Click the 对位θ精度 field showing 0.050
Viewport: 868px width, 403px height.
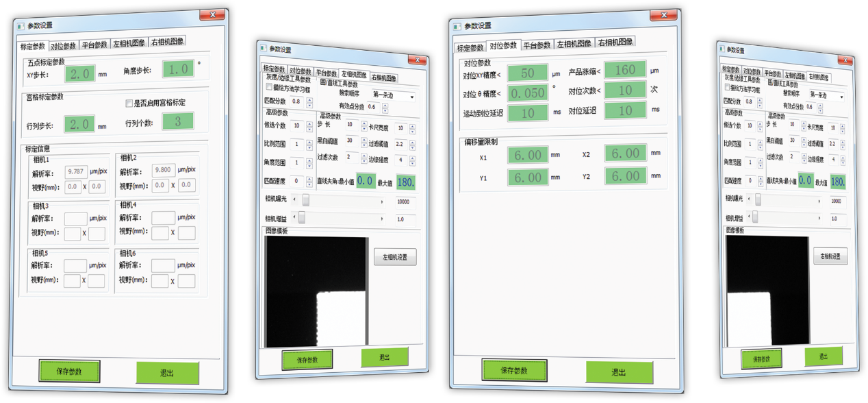tap(528, 93)
